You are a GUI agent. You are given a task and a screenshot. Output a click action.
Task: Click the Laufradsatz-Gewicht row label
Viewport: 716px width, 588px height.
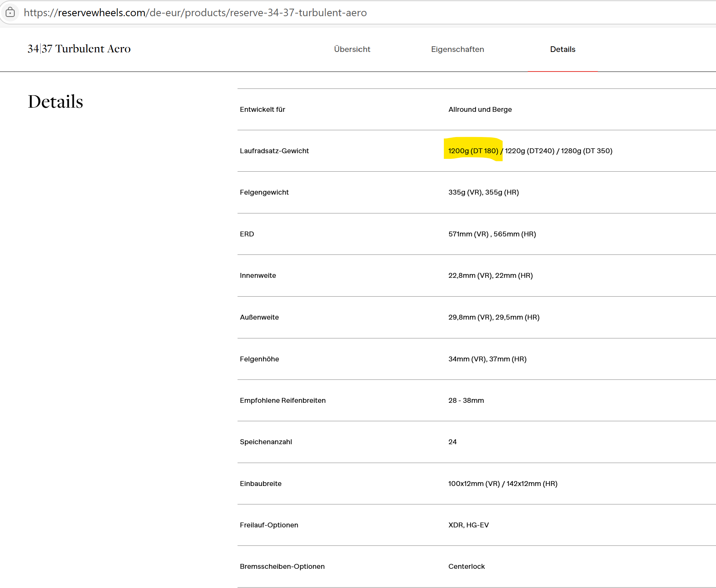274,151
